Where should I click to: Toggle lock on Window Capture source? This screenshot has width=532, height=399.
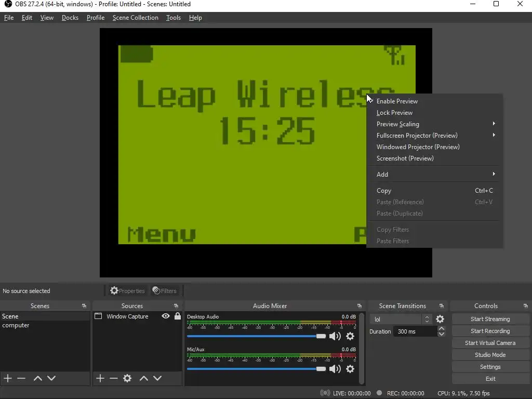[178, 316]
